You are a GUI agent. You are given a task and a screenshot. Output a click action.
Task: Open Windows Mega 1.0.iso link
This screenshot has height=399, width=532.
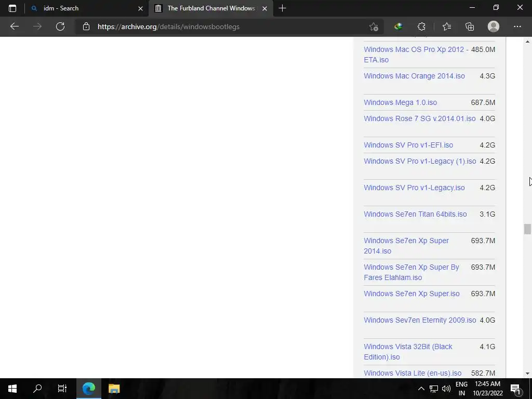click(401, 102)
